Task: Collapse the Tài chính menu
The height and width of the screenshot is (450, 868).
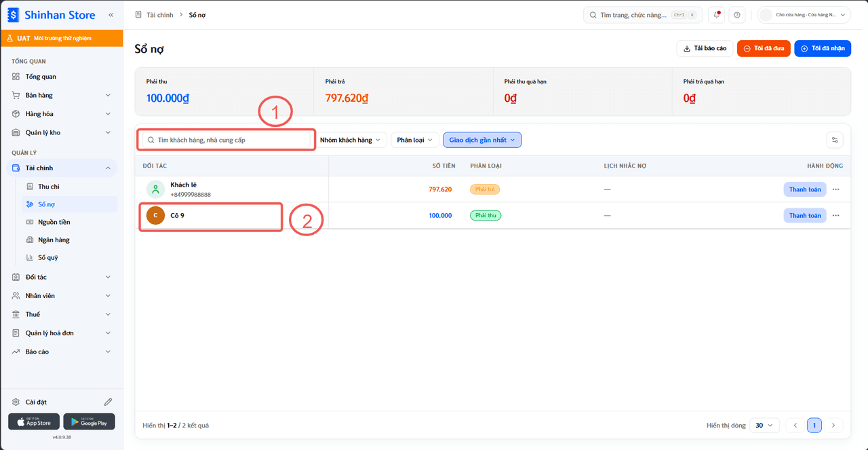Action: point(62,168)
